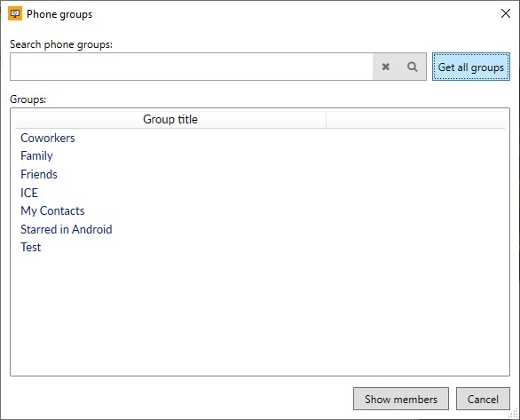
Task: Click Get all groups button
Action: click(x=471, y=67)
